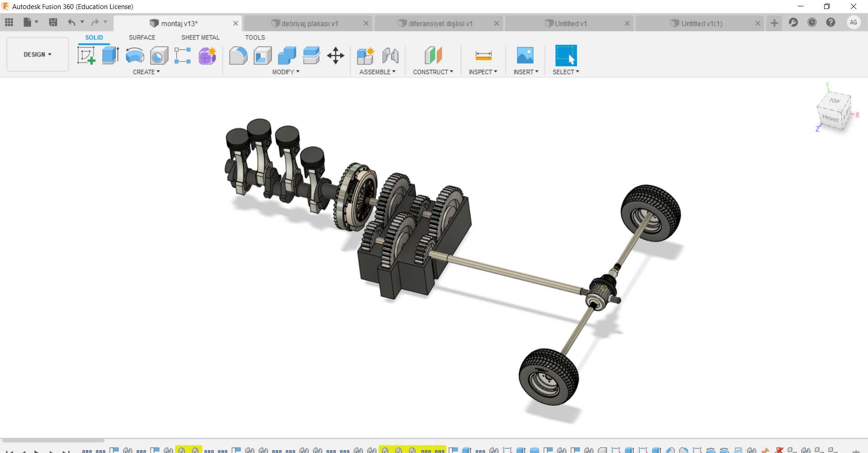Switch to the TOOLS tab
Image resolution: width=868 pixels, height=453 pixels.
255,38
